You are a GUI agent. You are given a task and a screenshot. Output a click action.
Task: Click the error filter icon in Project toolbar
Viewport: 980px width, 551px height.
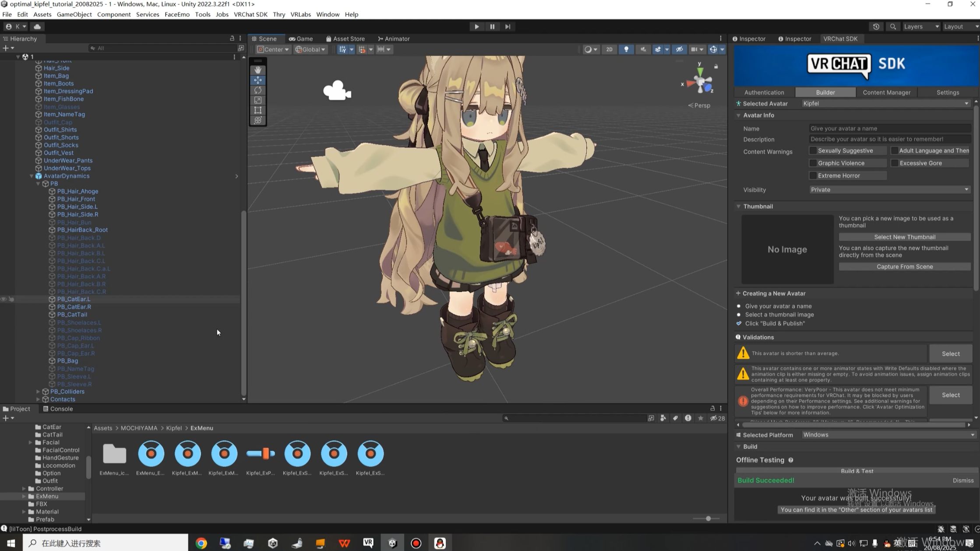688,418
